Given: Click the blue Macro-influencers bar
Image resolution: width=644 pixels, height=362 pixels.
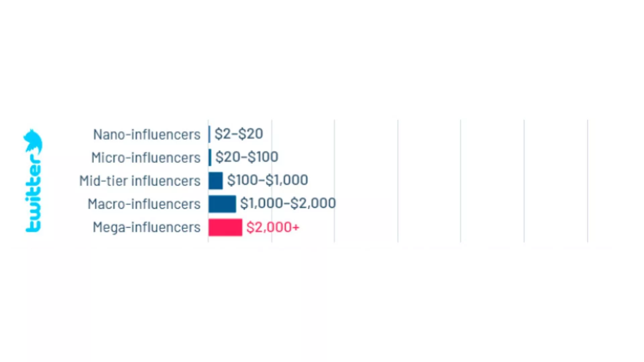Looking at the screenshot, I should [222, 204].
